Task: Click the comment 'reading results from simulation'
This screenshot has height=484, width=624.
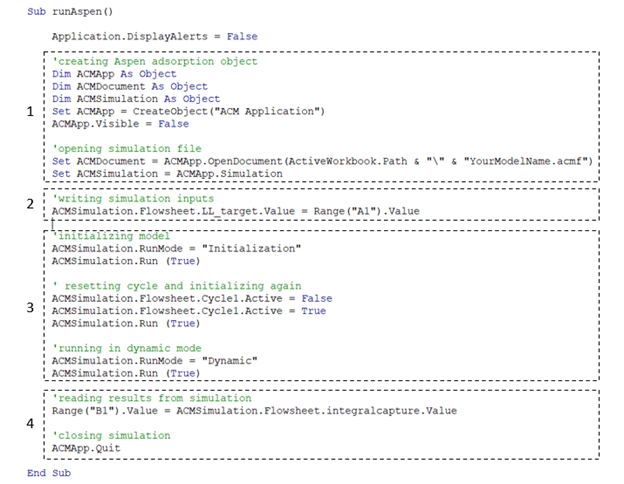Action: pos(152,398)
